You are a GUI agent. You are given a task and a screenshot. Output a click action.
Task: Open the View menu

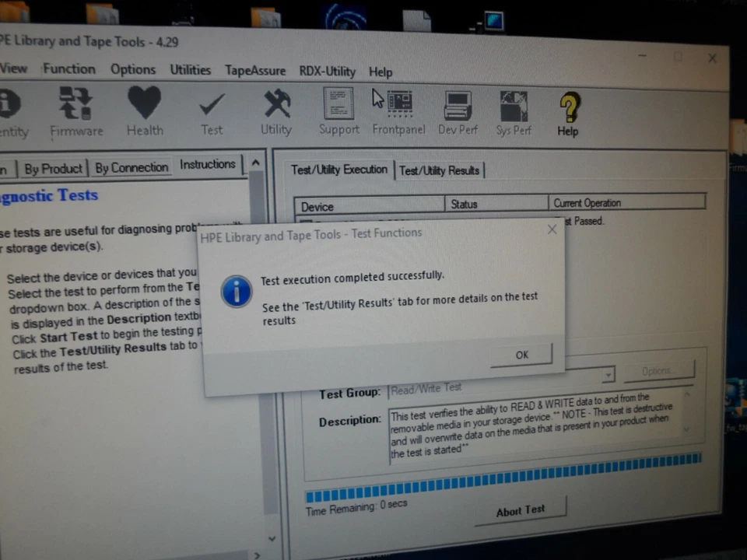point(13,68)
